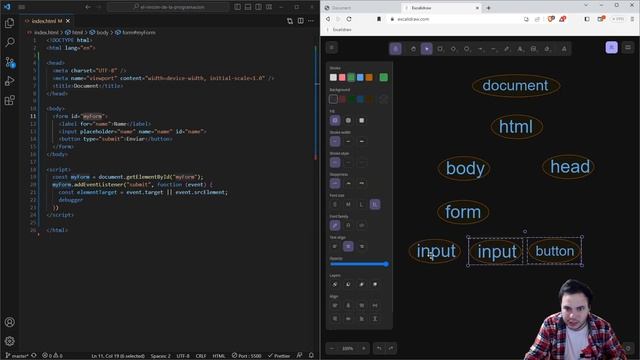Screen dimensions: 640x360
Task: Open the Excalidraw live collaboration button
Action: [x=611, y=48]
